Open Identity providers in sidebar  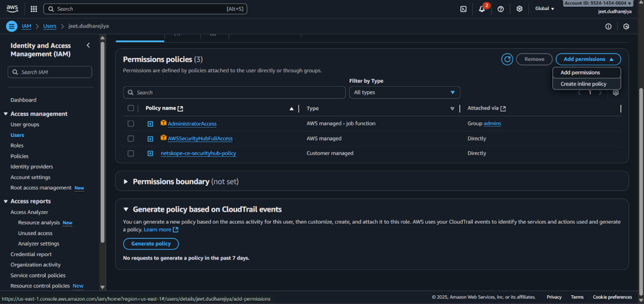(31, 167)
